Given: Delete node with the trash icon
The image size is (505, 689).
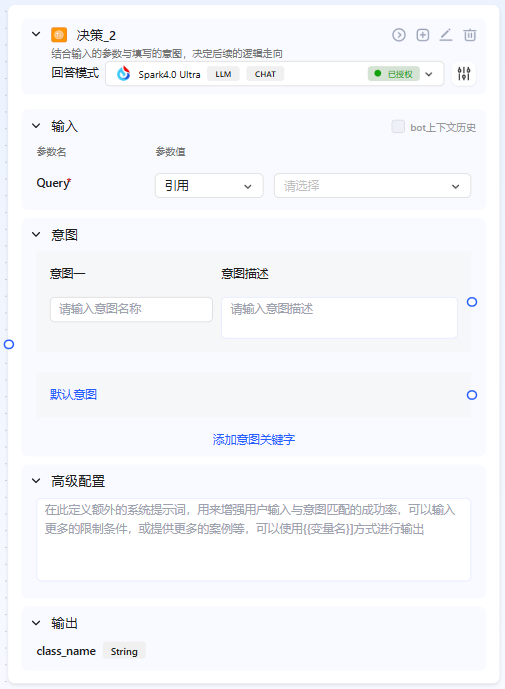Looking at the screenshot, I should (x=470, y=35).
